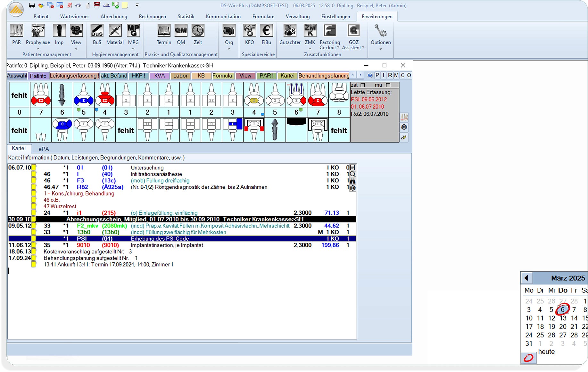The width and height of the screenshot is (588, 372).
Task: Open the FiBu euro icon
Action: click(x=266, y=31)
